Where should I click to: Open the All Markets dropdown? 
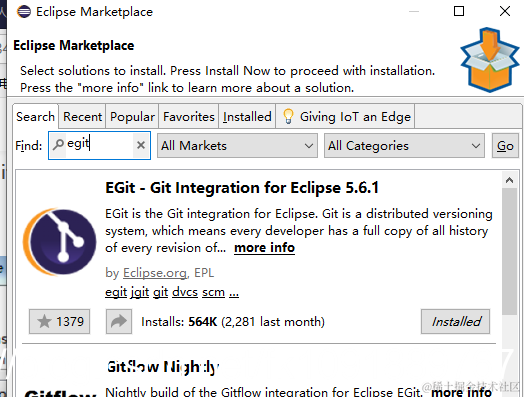(237, 146)
